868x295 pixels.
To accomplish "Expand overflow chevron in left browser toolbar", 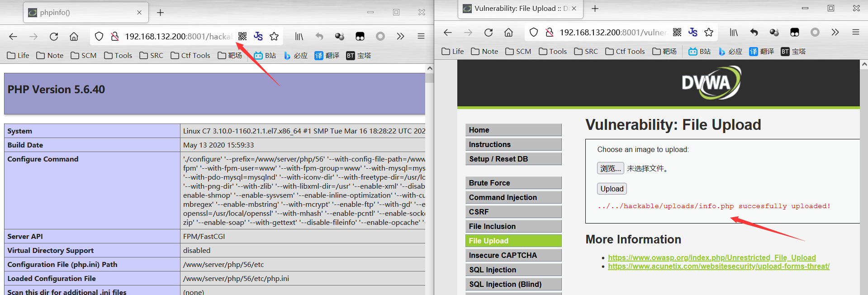I will tap(400, 36).
